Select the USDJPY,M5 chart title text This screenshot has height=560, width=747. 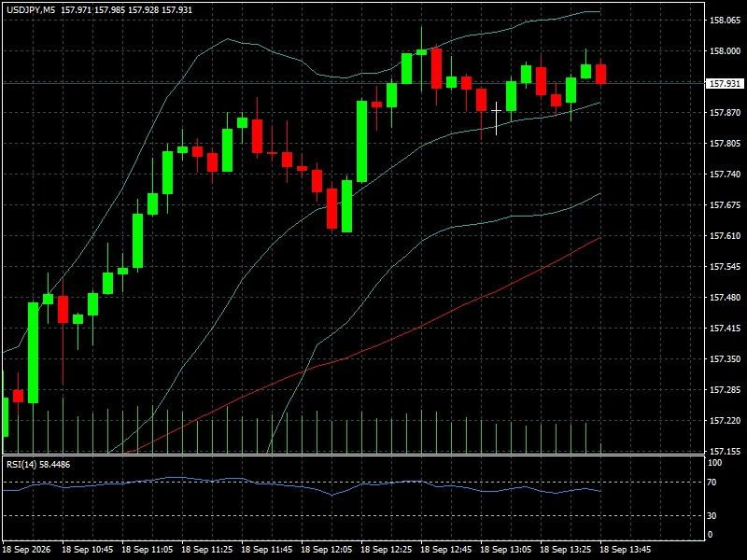pyautogui.click(x=31, y=9)
